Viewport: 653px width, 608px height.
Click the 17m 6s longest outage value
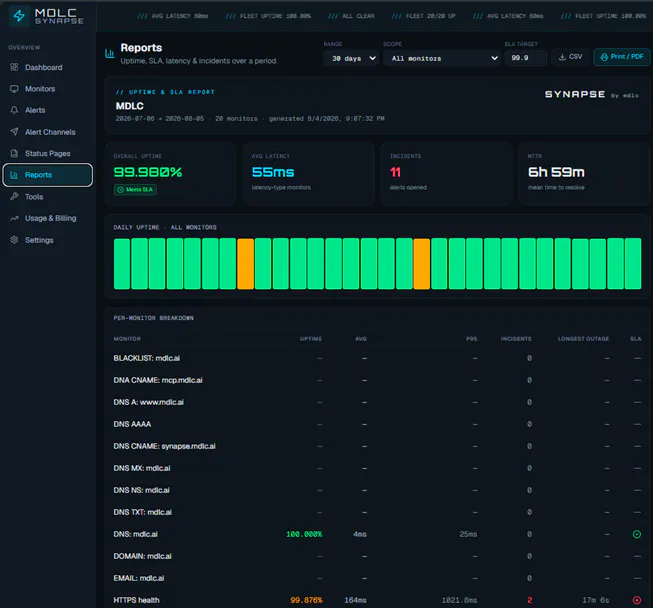pyautogui.click(x=596, y=600)
